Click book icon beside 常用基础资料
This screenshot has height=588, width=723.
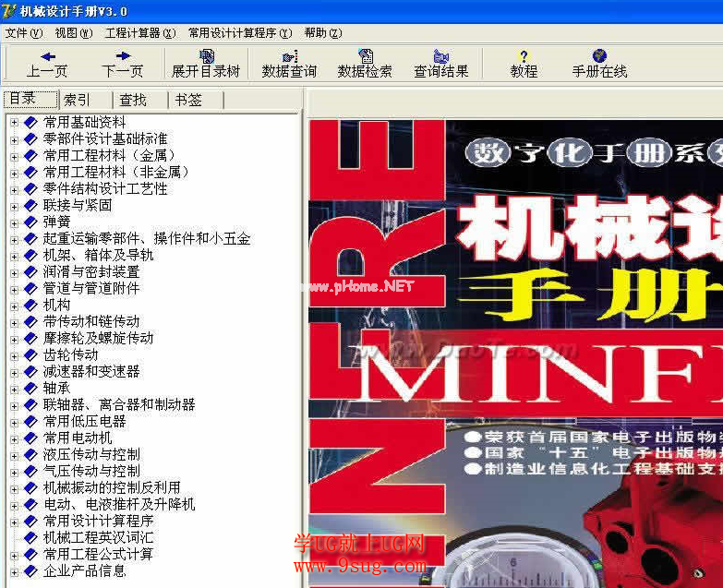[30, 123]
